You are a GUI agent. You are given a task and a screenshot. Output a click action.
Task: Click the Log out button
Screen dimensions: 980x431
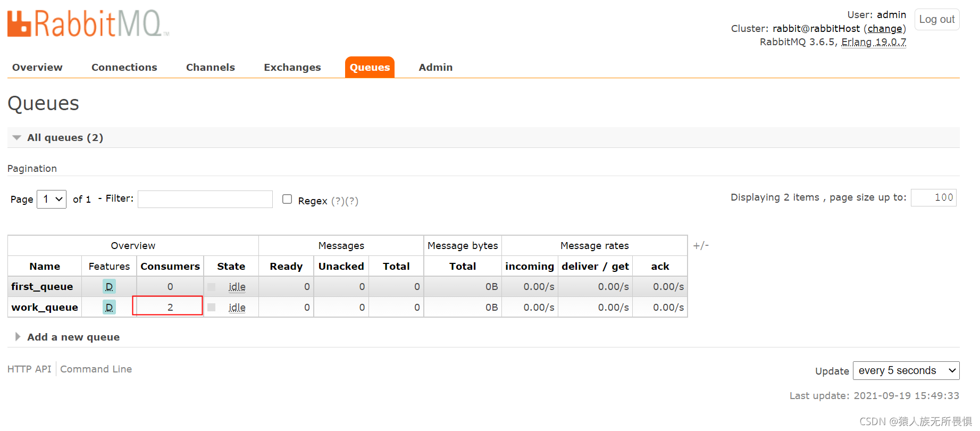pos(936,19)
